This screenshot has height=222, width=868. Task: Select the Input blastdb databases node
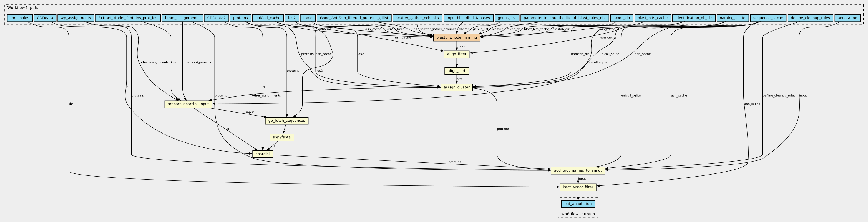[x=468, y=18]
